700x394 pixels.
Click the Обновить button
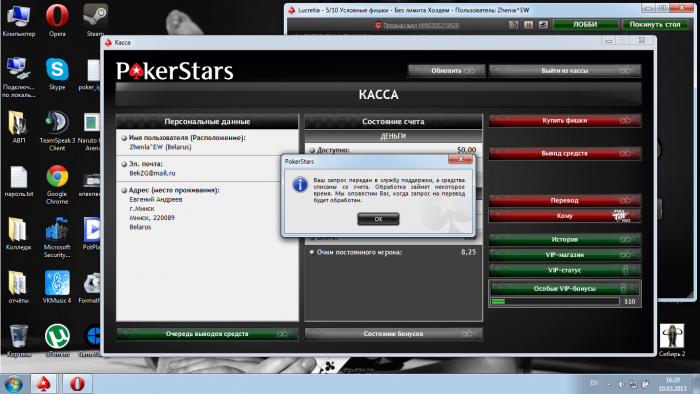[446, 71]
